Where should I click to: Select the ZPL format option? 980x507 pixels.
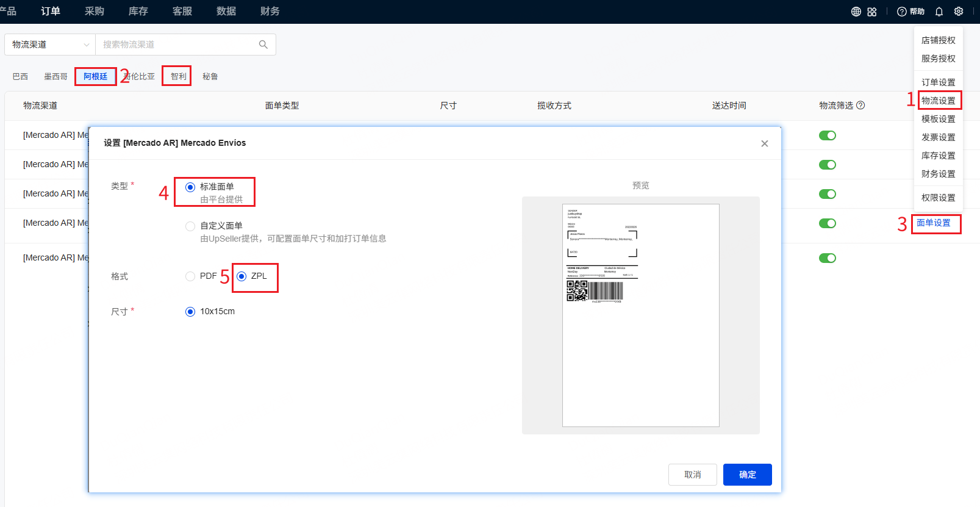241,276
